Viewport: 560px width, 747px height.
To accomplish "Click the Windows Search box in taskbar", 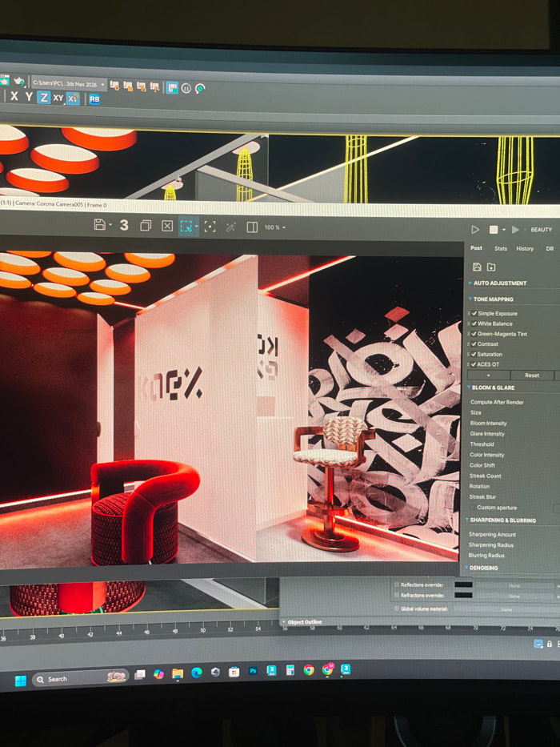I will click(81, 679).
